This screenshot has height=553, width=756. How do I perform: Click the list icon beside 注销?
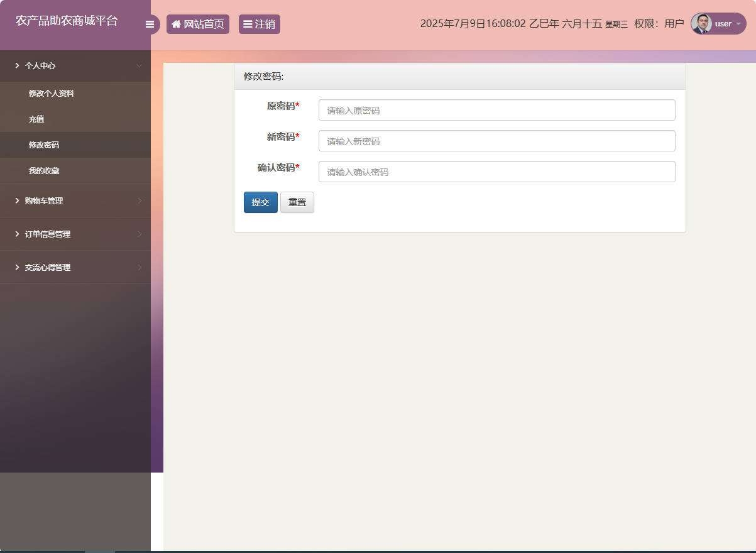(x=248, y=25)
